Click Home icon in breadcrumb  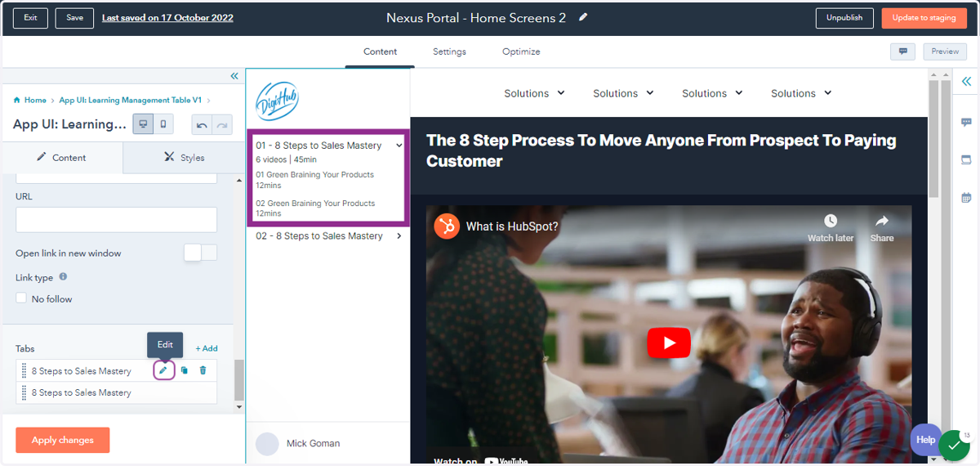point(16,100)
